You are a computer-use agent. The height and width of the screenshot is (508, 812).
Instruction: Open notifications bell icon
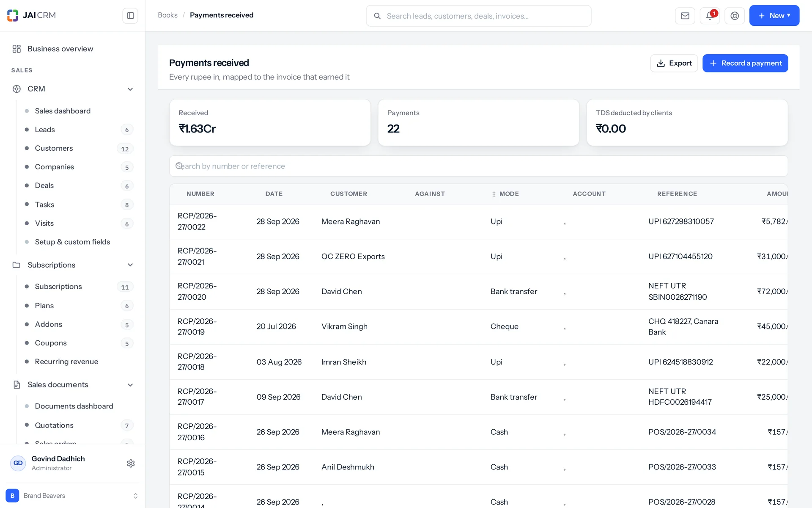coord(710,16)
